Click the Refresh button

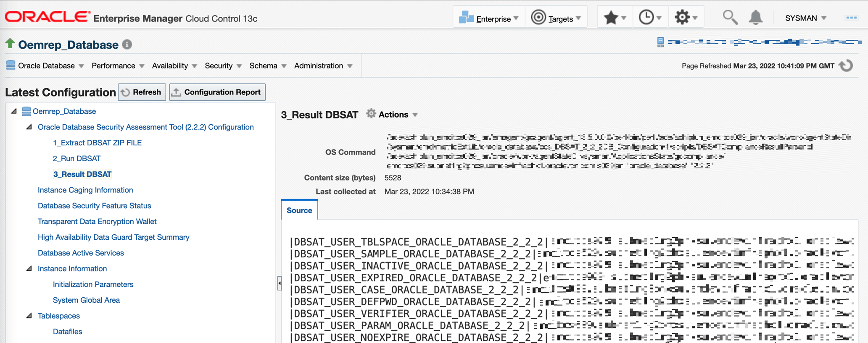142,92
